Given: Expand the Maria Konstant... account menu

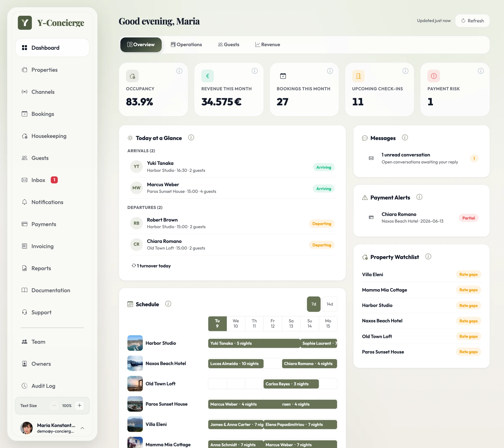Looking at the screenshot, I should (52, 428).
